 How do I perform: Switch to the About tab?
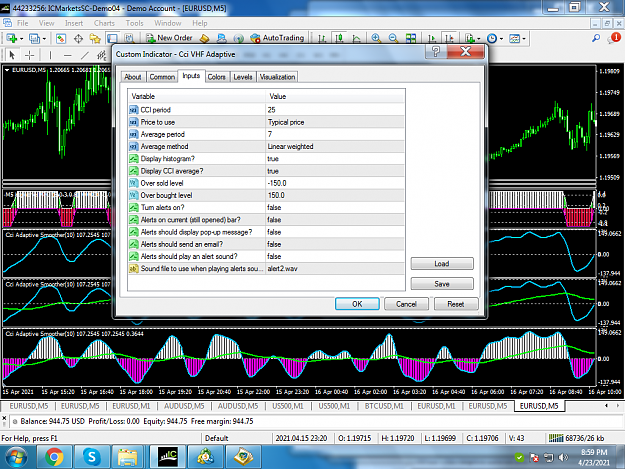click(x=133, y=77)
